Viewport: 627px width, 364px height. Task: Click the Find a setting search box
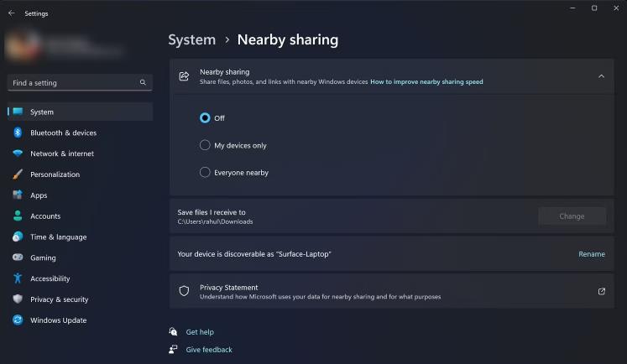click(80, 82)
